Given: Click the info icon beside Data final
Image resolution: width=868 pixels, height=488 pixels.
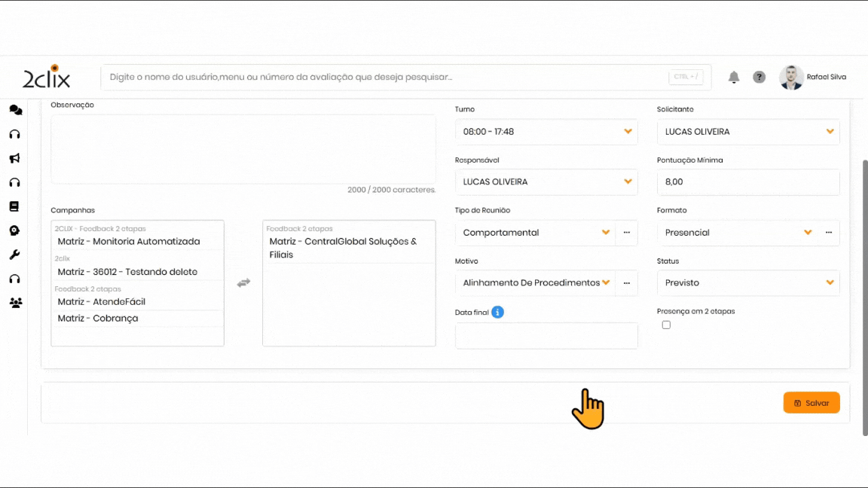Looking at the screenshot, I should [x=497, y=312].
